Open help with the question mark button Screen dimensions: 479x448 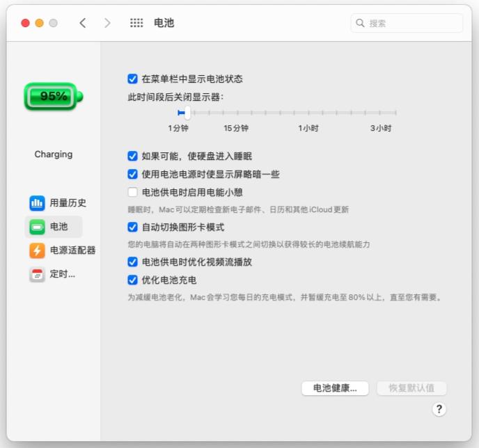tap(439, 409)
